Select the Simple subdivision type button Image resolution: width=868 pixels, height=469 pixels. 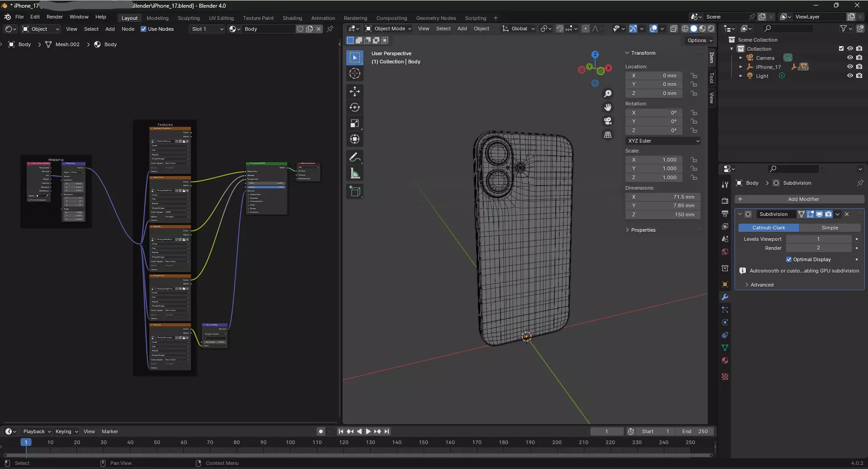pyautogui.click(x=830, y=228)
